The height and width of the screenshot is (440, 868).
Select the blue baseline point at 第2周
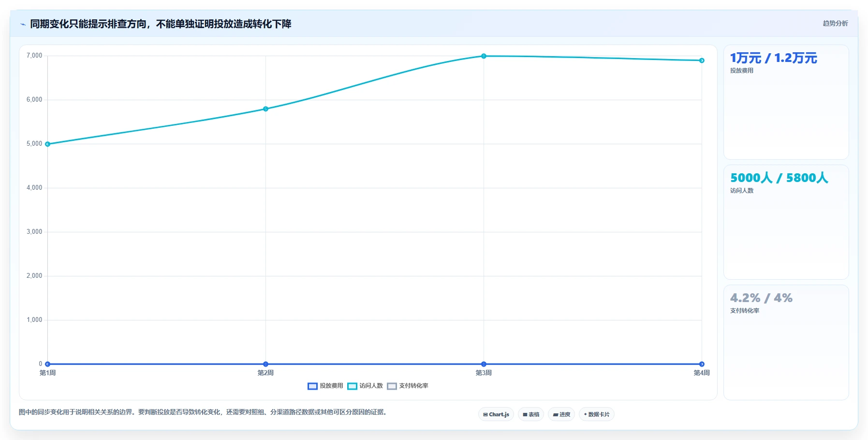click(x=265, y=364)
